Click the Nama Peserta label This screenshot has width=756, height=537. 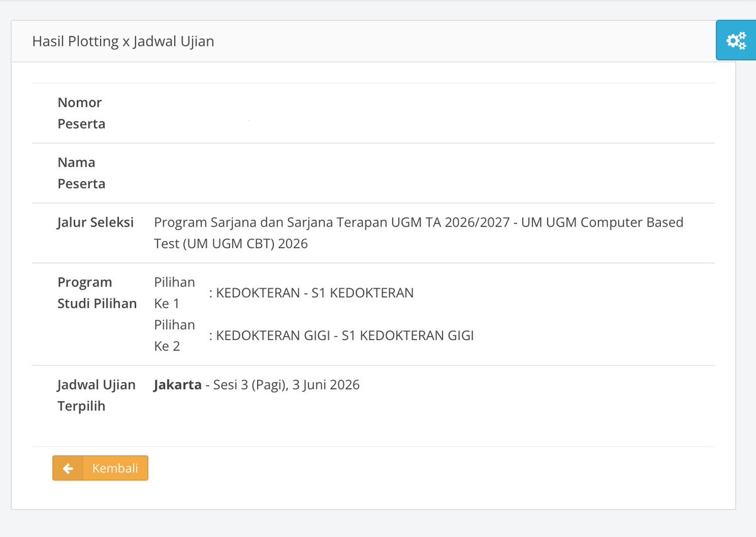point(81,173)
